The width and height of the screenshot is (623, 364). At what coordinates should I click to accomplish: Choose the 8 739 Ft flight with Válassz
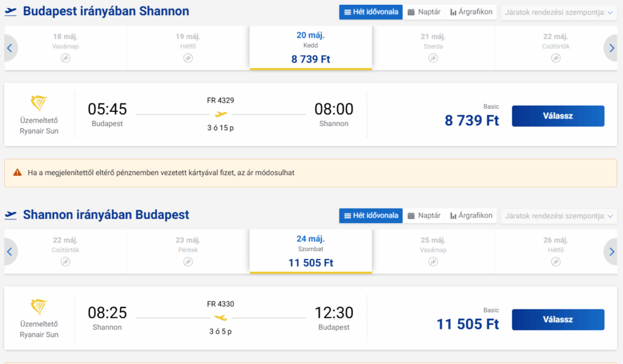tap(558, 116)
